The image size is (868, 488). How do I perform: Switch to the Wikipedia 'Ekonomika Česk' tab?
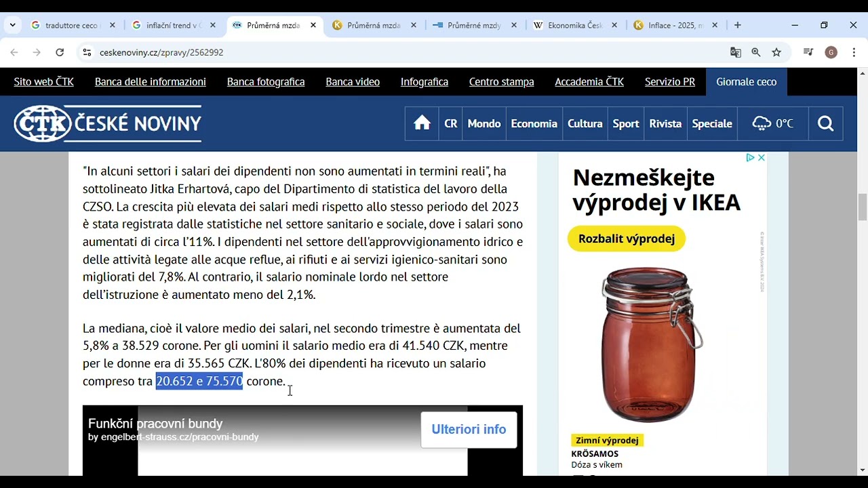(576, 25)
